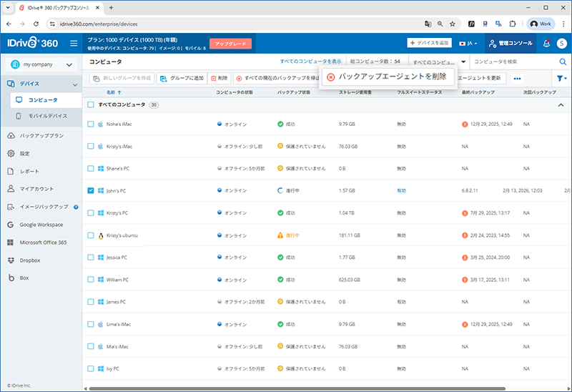The width and height of the screenshot is (572, 392).
Task: Open 設定 from the sidebar
Action: point(25,153)
